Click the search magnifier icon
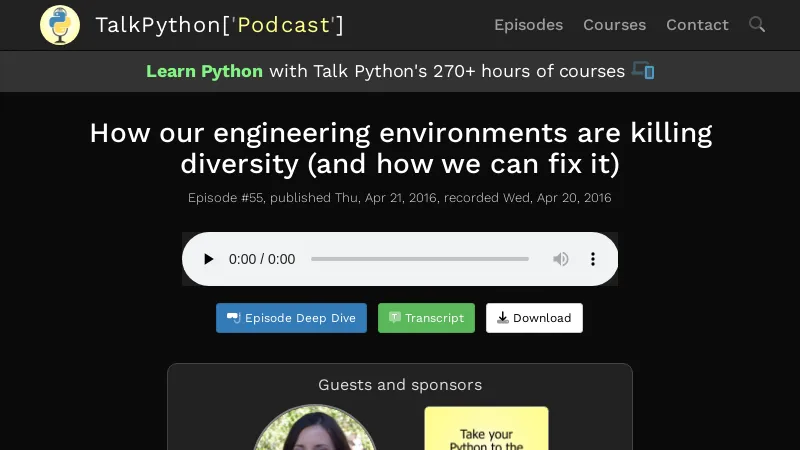800x450 pixels. coord(757,24)
